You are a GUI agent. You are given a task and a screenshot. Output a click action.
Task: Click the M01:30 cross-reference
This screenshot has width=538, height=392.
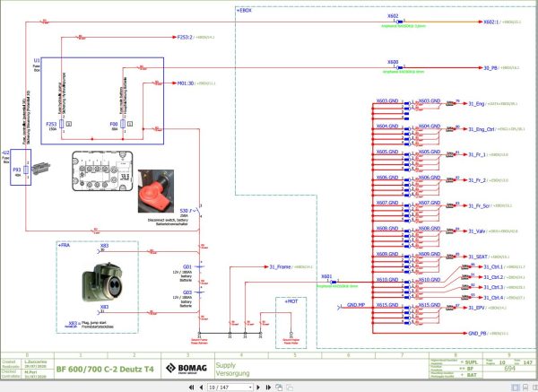pos(186,83)
